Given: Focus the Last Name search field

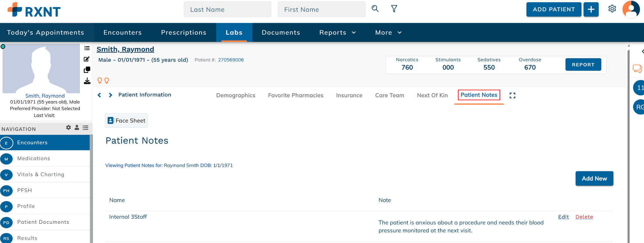Looking at the screenshot, I should click(x=227, y=9).
